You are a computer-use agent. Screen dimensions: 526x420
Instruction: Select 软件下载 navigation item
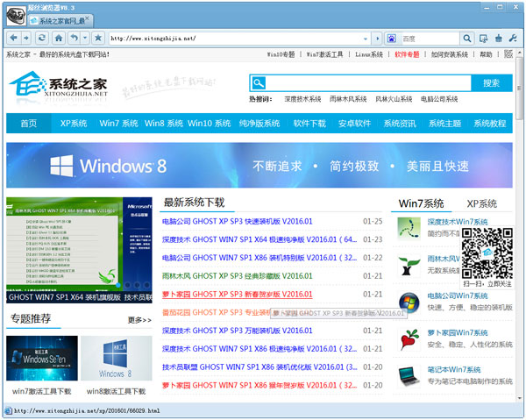click(x=309, y=124)
